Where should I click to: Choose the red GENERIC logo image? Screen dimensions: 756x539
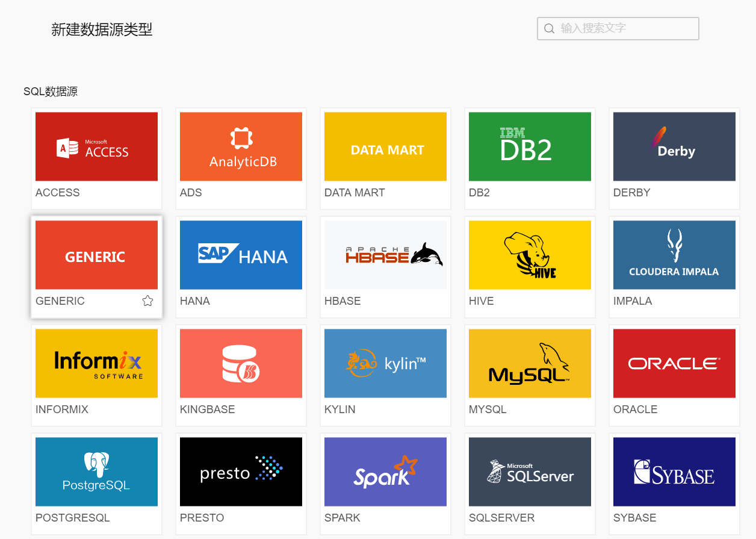point(96,255)
